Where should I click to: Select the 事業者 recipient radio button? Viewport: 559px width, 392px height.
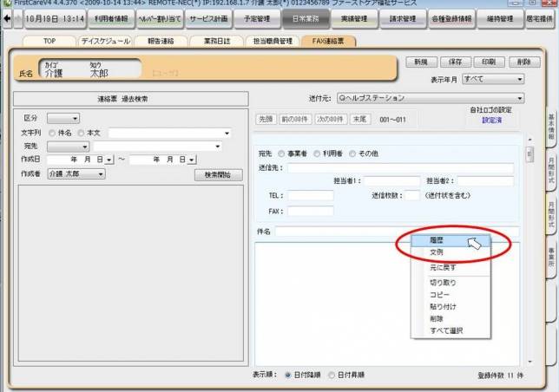282,154
